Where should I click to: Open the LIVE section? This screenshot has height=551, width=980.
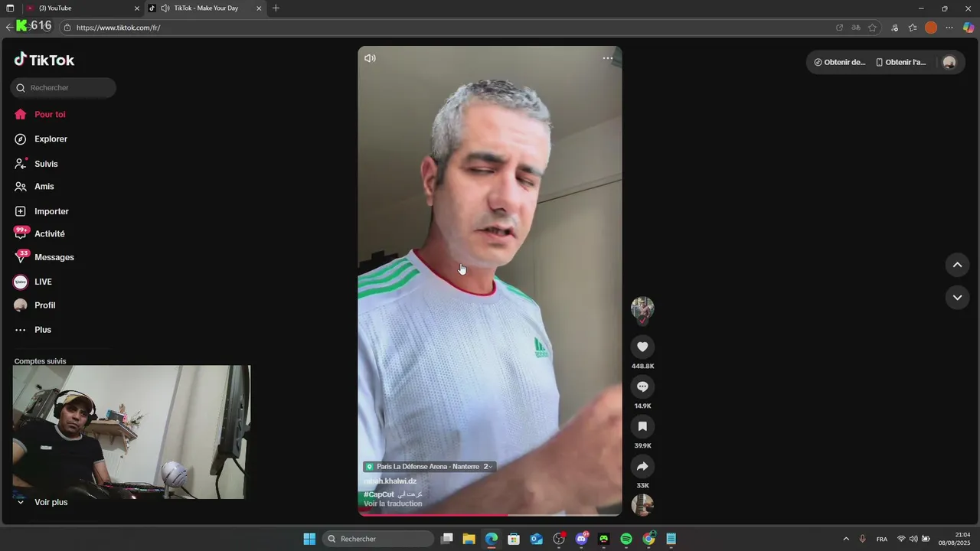pos(33,282)
